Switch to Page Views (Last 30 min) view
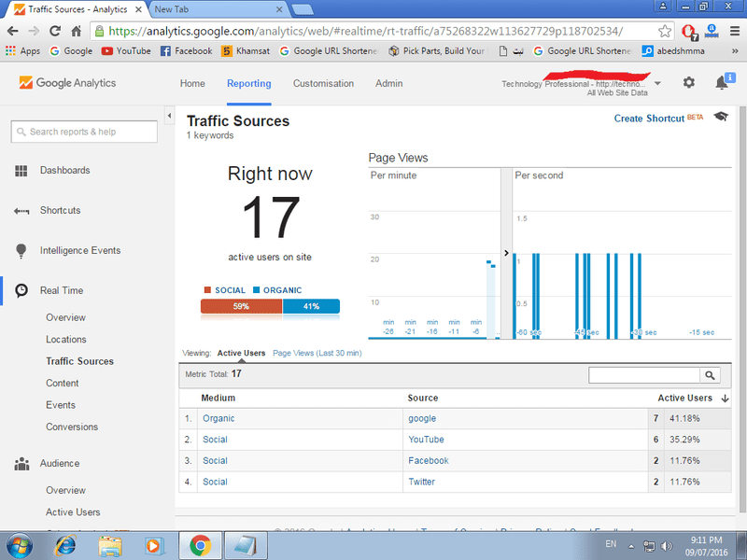This screenshot has height=560, width=747. pos(317,354)
